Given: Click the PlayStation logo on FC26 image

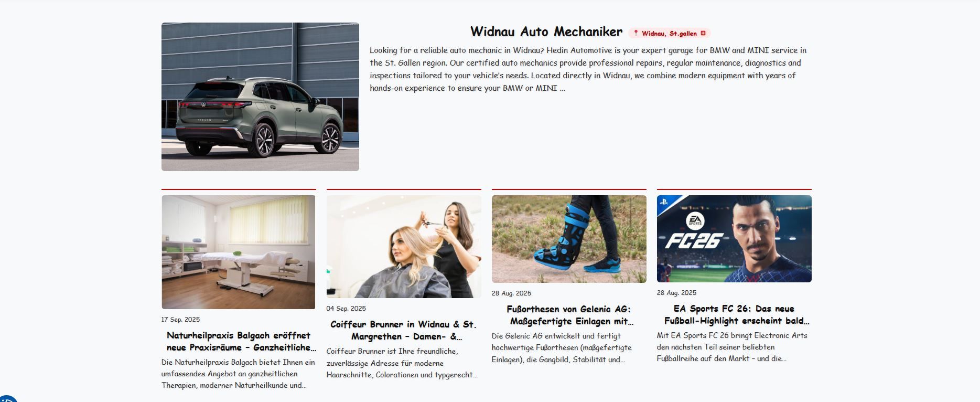Looking at the screenshot, I should pos(664,201).
